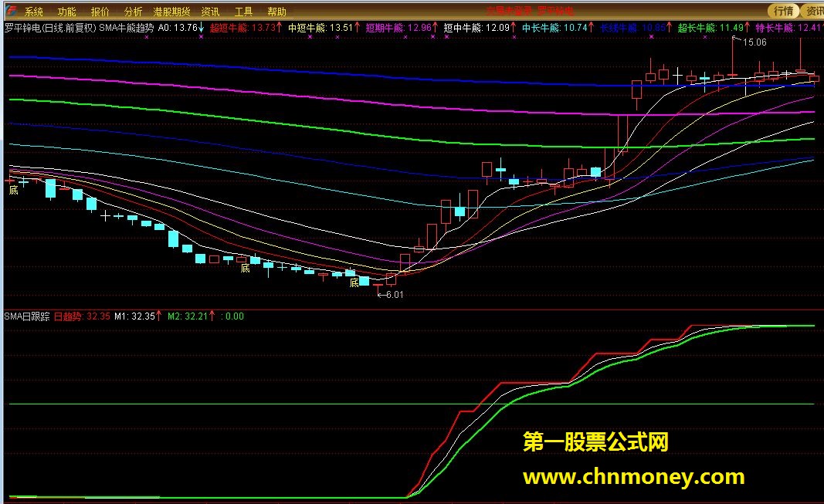
Task: Open the 港股期货 menu
Action: (171, 11)
